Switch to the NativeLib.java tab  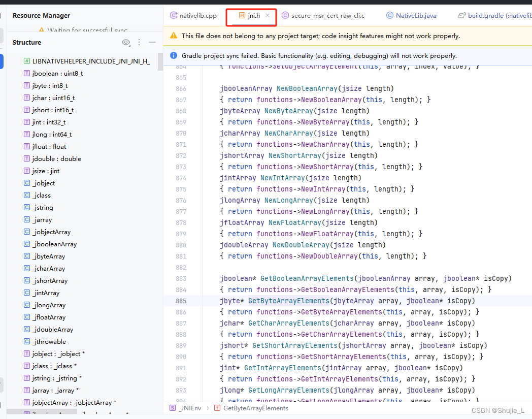(412, 16)
